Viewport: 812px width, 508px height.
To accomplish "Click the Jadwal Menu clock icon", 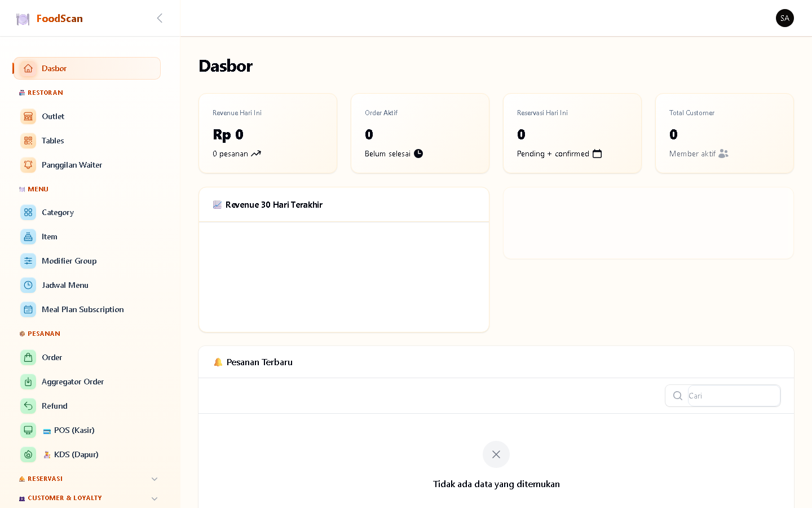I will [28, 285].
